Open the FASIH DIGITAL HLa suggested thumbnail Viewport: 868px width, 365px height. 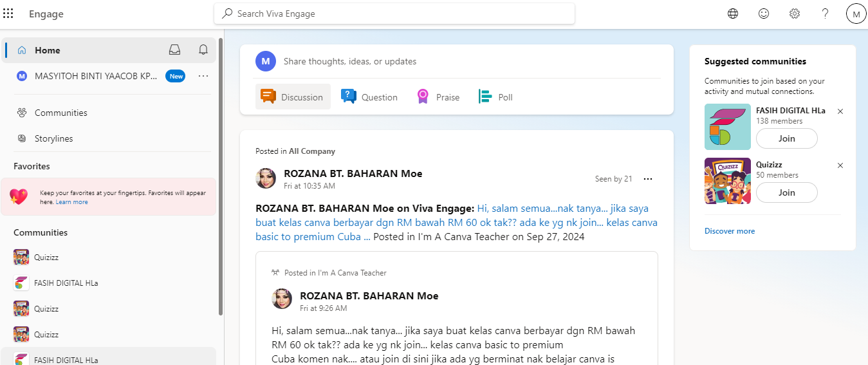[x=728, y=127]
